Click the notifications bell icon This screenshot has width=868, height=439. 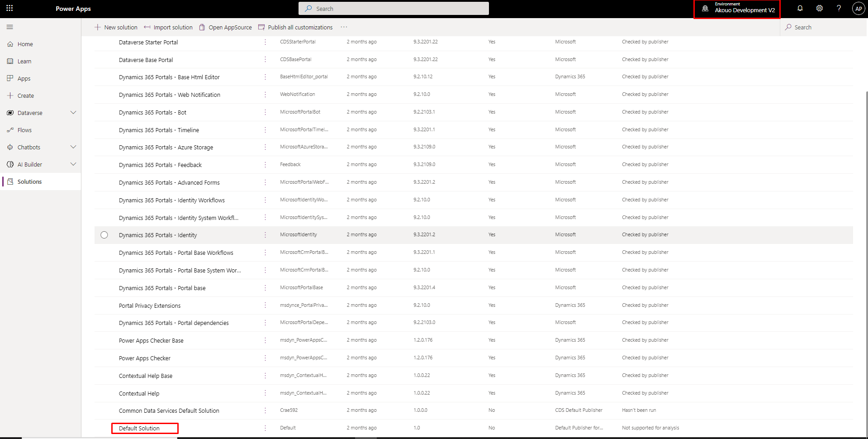[x=800, y=8]
